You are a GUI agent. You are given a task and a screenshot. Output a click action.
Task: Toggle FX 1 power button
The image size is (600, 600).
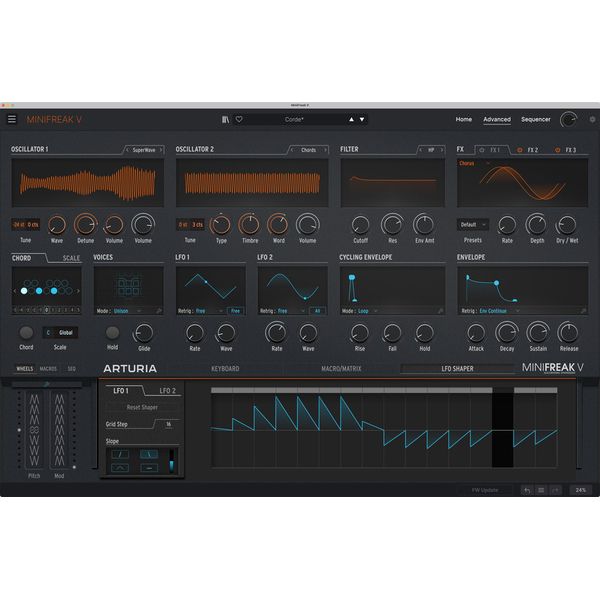(482, 150)
